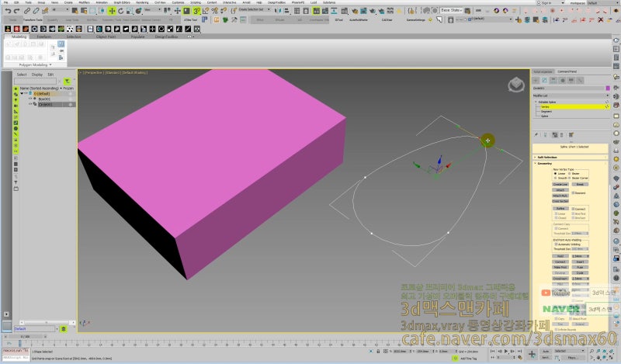Open the Create Selection Set dropdown

(255, 9)
